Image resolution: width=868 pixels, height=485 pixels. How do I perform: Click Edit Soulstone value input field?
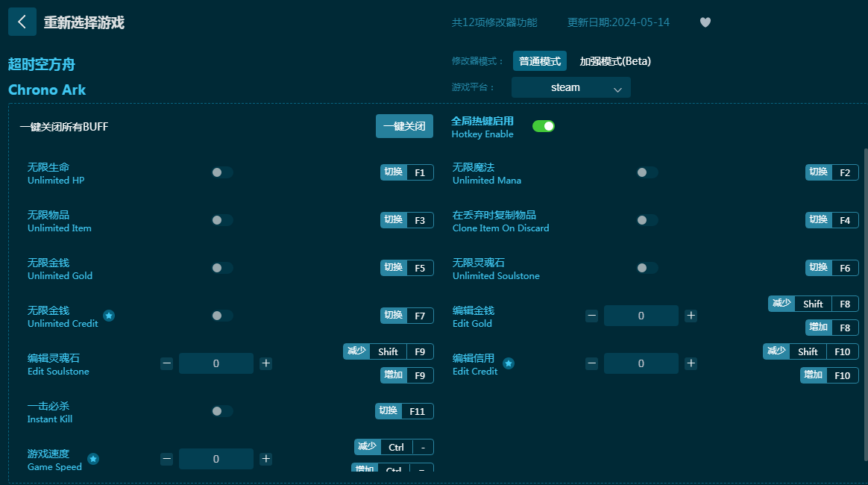(216, 363)
